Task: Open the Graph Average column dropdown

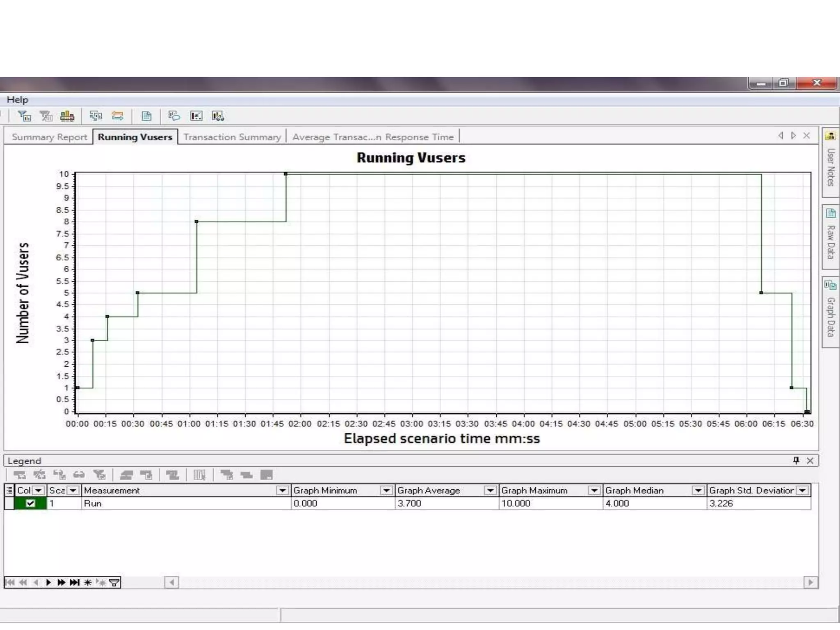Action: pyautogui.click(x=490, y=491)
